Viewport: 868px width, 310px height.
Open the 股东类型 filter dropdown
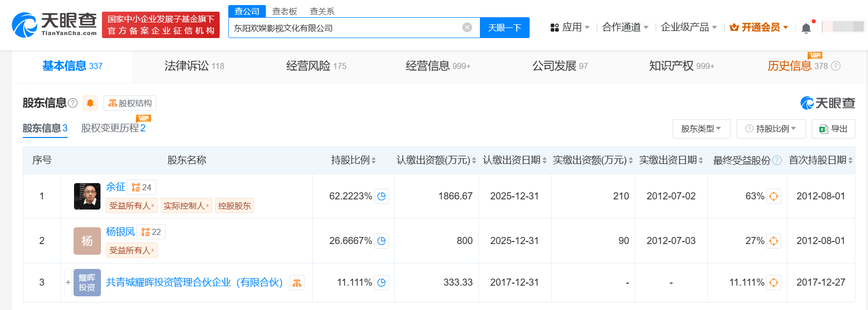point(702,129)
